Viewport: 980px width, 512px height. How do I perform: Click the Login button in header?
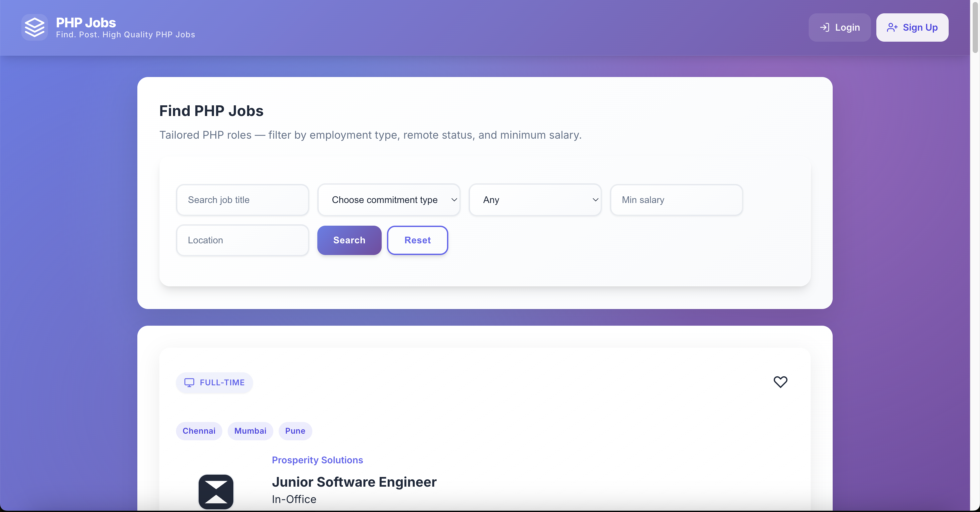pyautogui.click(x=839, y=27)
